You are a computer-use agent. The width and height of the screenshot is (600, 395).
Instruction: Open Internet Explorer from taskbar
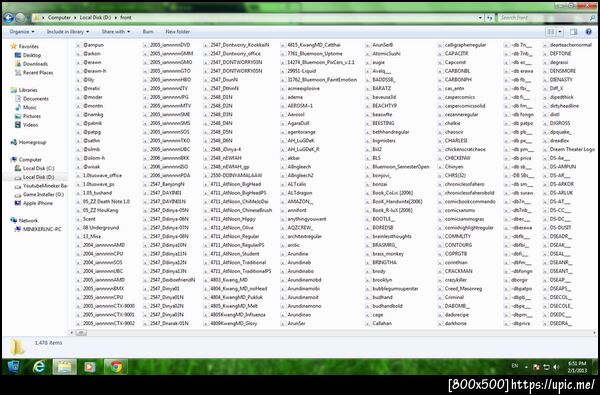pyautogui.click(x=39, y=367)
